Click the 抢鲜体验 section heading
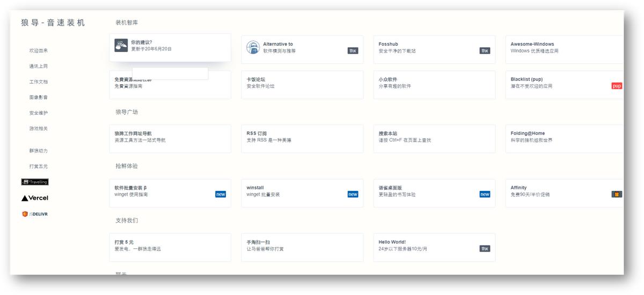 (127, 166)
